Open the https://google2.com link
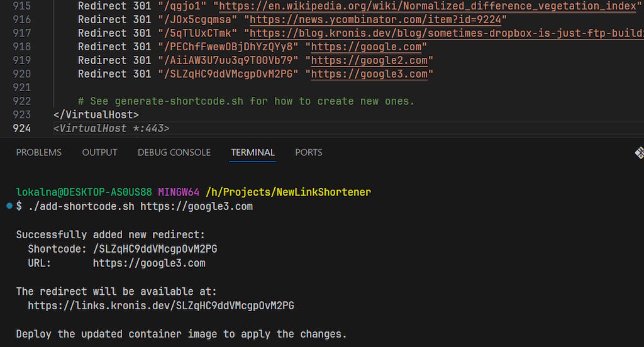Image resolution: width=644 pixels, height=347 pixels. coord(369,60)
